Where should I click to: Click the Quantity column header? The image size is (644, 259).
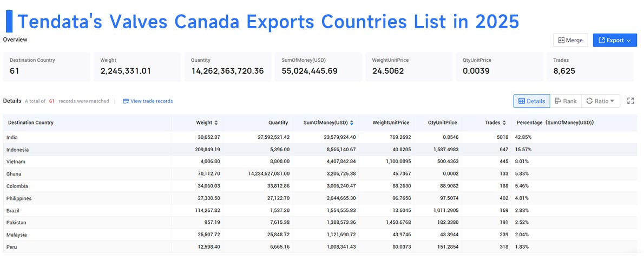[x=278, y=122]
